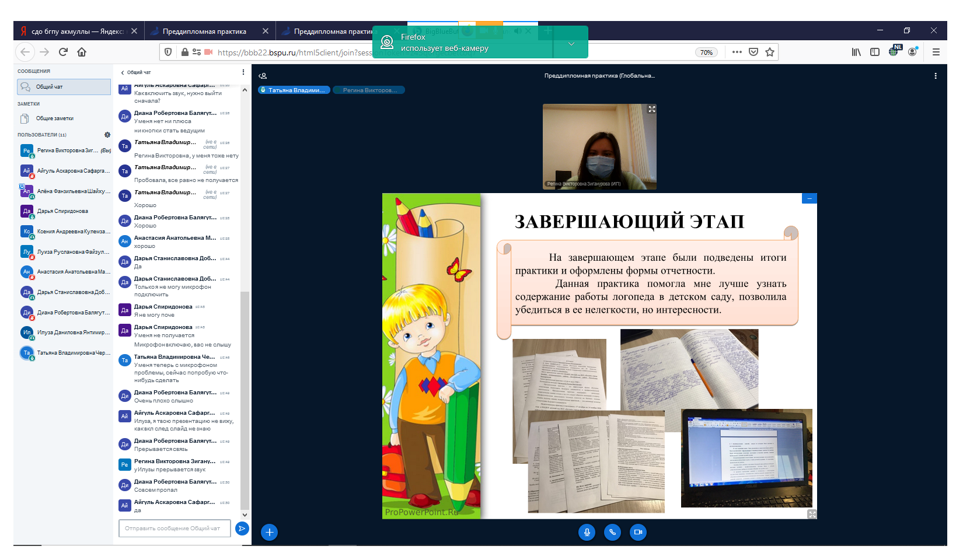Hide the user list panel toggle
Screen dimensions: 963x560
[263, 76]
